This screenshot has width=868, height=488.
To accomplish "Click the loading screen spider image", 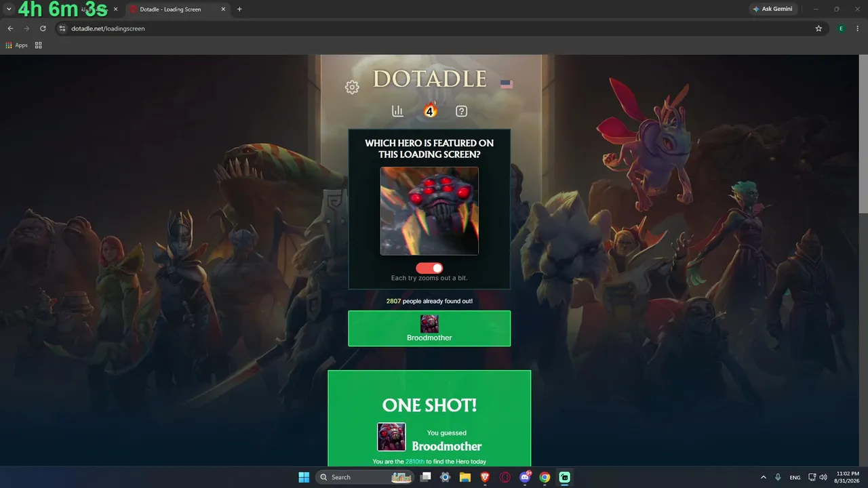I will [429, 211].
